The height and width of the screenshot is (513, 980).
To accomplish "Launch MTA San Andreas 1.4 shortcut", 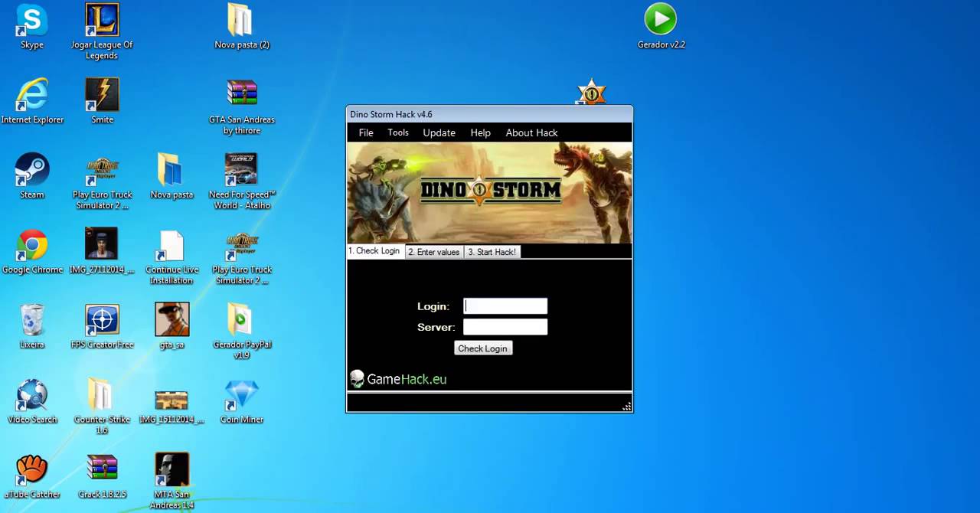I will point(171,482).
